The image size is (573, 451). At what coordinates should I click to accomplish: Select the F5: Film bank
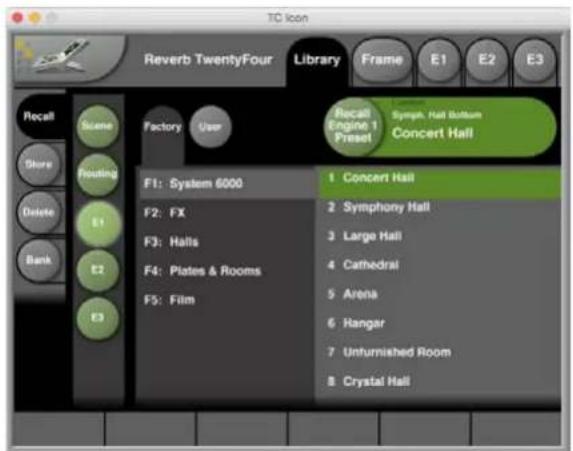coord(227,300)
